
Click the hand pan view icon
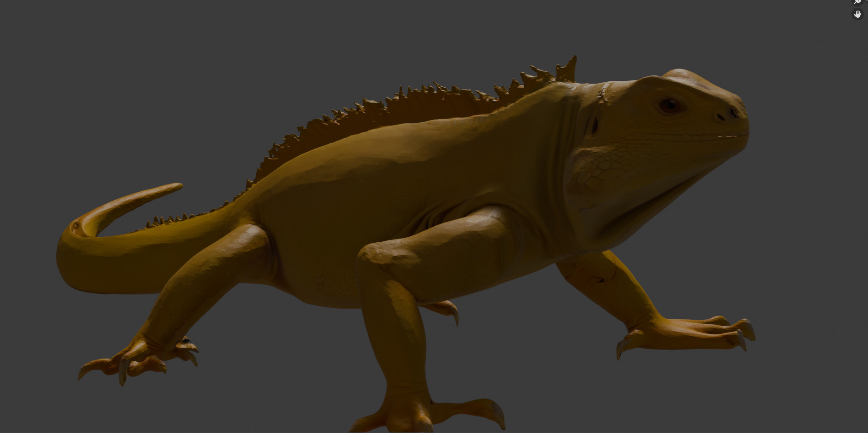click(857, 14)
